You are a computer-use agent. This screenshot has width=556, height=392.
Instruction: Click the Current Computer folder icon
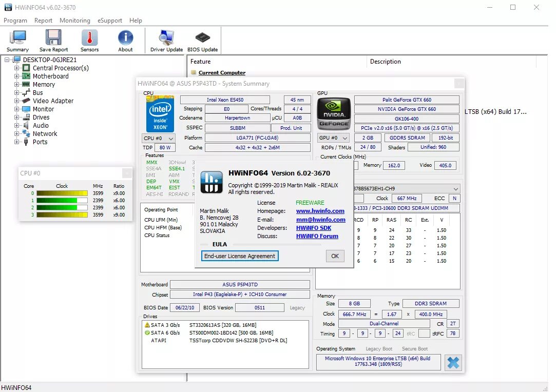click(x=193, y=72)
